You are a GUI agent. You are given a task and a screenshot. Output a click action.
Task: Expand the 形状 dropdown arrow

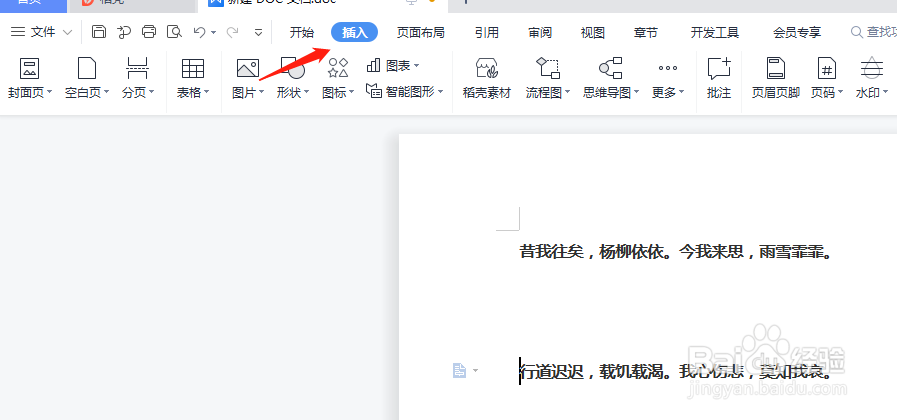pos(307,92)
